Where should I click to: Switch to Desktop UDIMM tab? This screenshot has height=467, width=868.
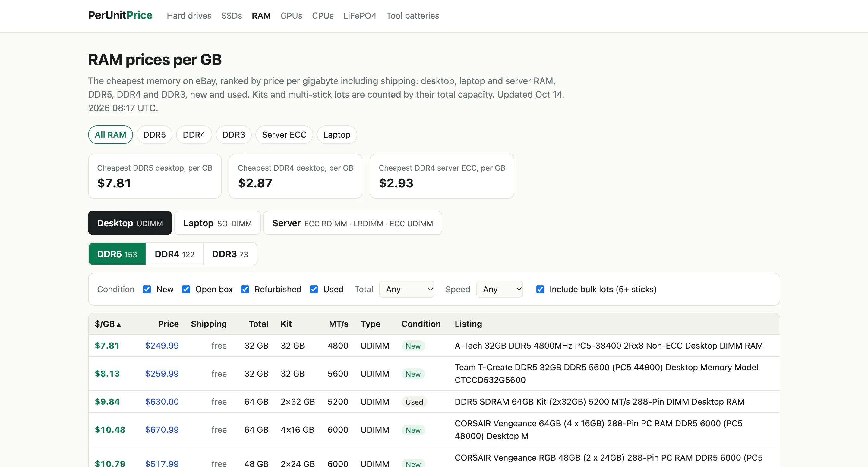point(130,223)
